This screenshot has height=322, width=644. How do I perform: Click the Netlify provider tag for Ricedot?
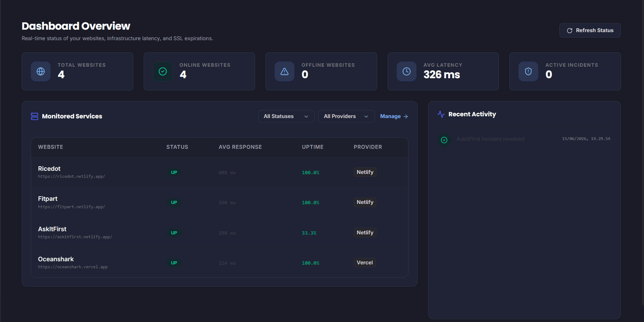[x=365, y=172]
